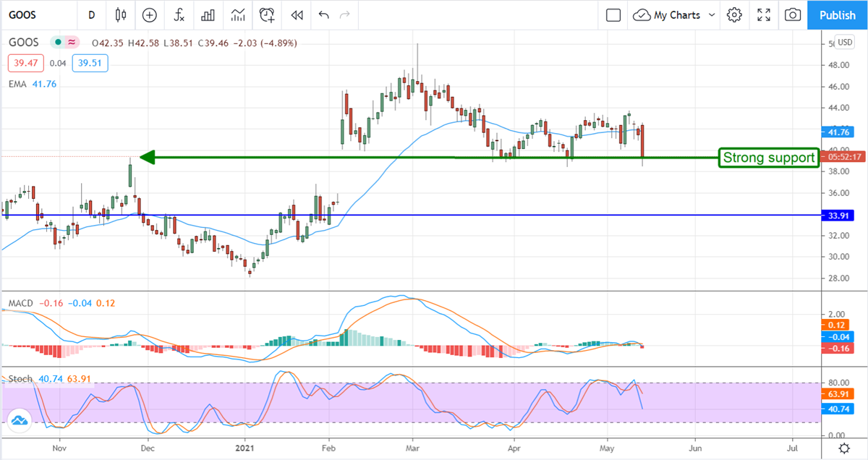Toggle the pink approximate data indicator badge
The height and width of the screenshot is (460, 868).
point(71,43)
